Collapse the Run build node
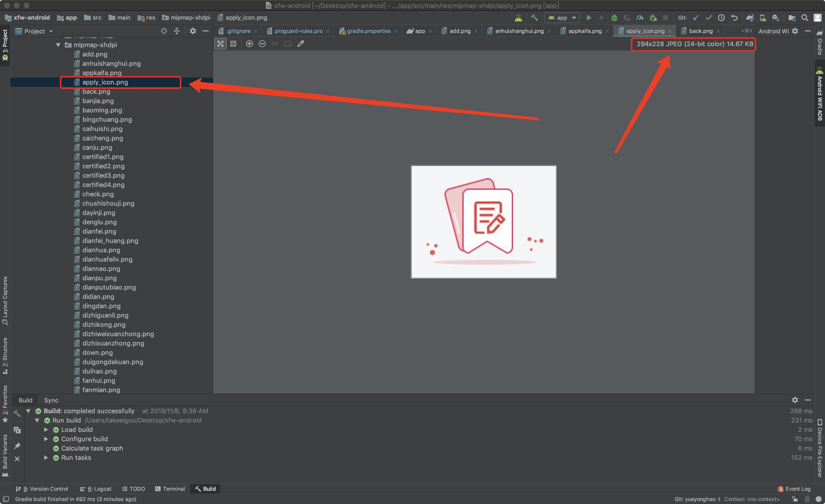Image resolution: width=825 pixels, height=504 pixels. 37,420
